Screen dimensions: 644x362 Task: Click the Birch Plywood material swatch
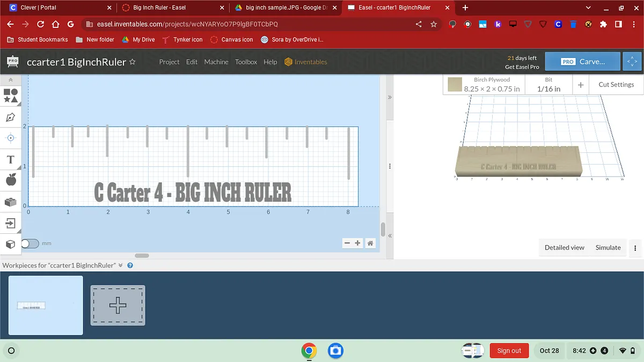[x=455, y=85]
